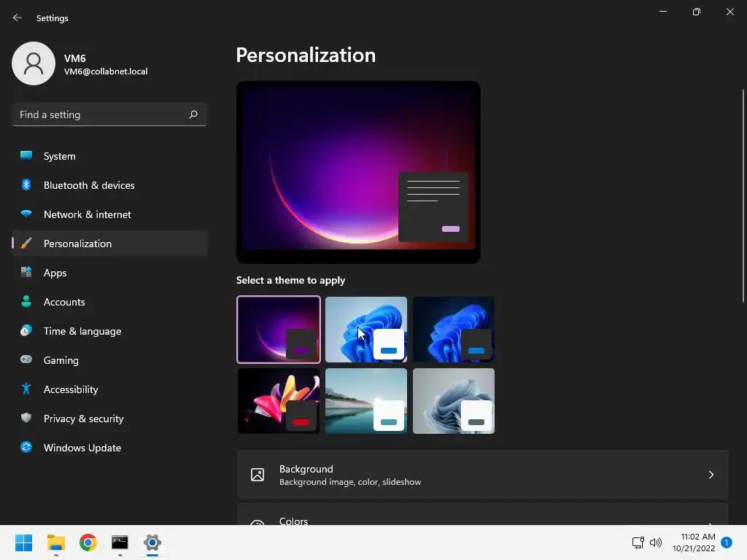Apply the Windows light bloom theme

(366, 330)
